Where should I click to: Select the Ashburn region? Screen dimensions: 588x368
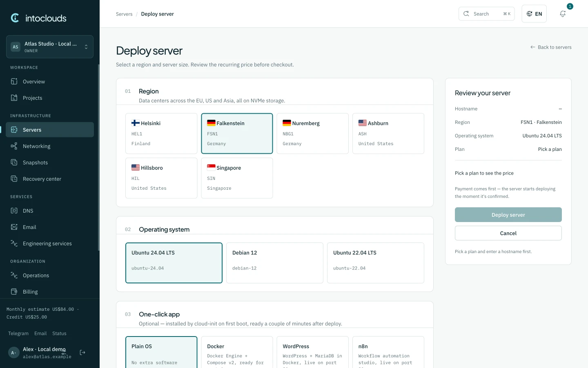click(388, 133)
